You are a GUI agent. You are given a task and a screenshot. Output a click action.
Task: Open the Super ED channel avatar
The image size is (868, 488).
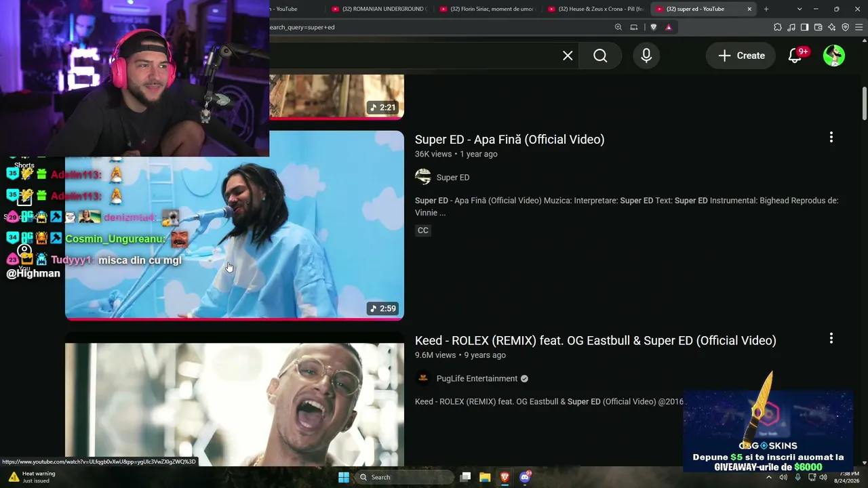[x=423, y=178]
